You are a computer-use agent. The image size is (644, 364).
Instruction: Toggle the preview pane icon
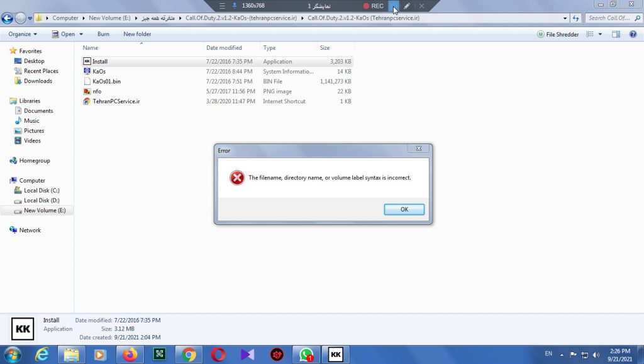(616, 34)
